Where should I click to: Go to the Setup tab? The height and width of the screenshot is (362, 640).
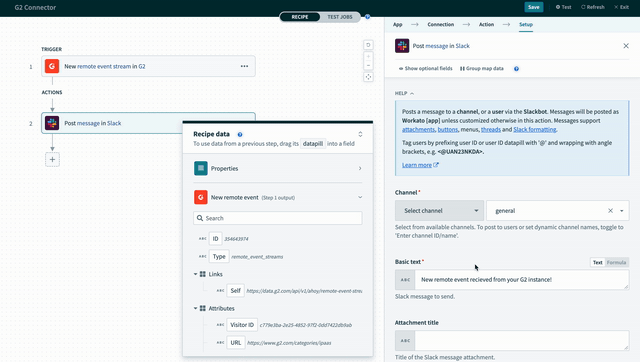tap(526, 24)
